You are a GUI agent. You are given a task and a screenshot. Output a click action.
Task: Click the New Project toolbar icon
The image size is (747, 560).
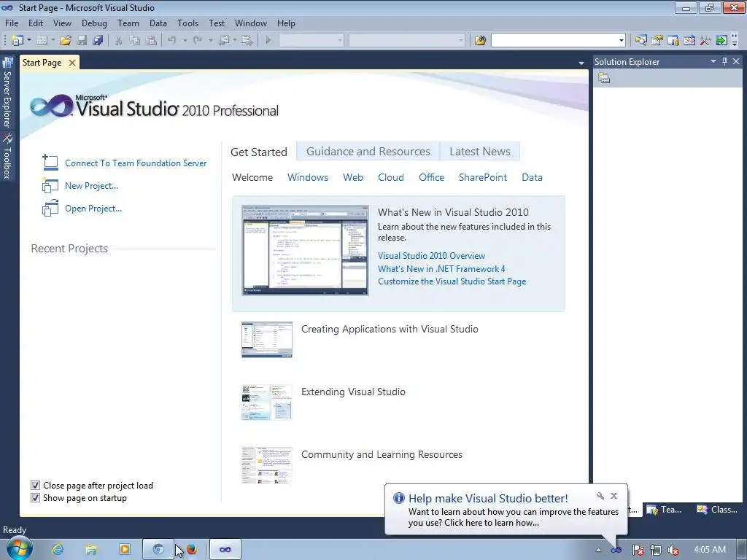click(x=18, y=41)
